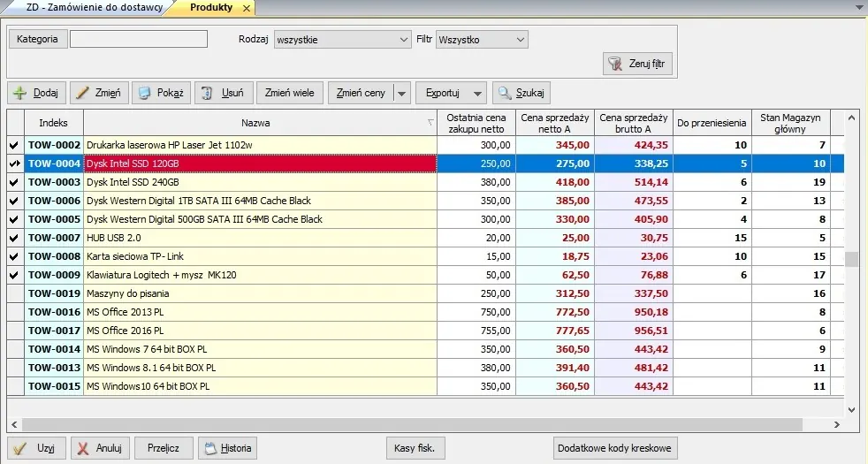
Task: Switch to ZD - Zamówienie do dostawcy tab
Action: tap(94, 7)
